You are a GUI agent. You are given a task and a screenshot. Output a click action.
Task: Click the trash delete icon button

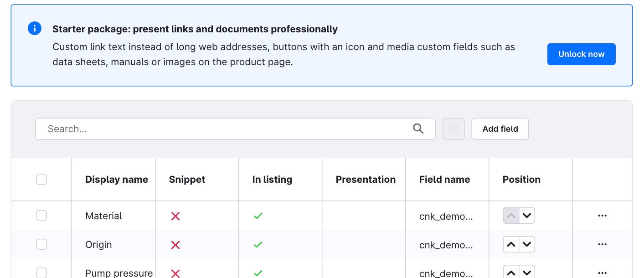click(453, 129)
